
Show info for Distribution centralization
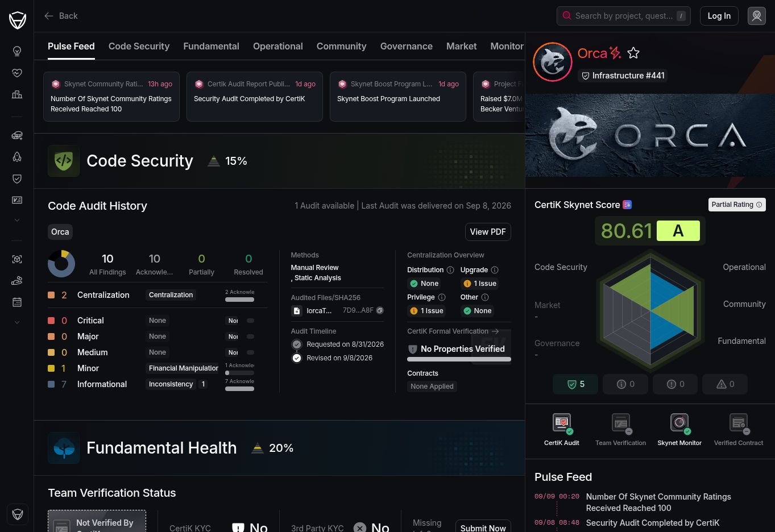tap(450, 270)
